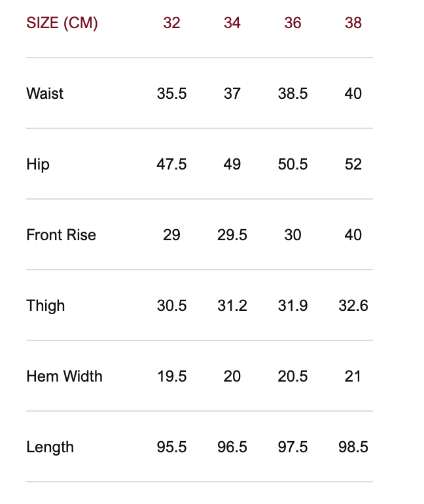Image resolution: width=424 pixels, height=504 pixels.
Task: Click Hem Width value 20.5
Action: pyautogui.click(x=292, y=376)
